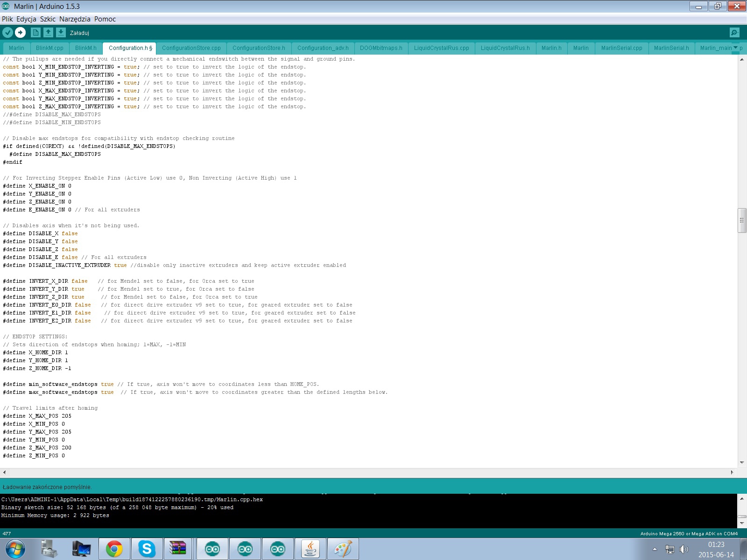This screenshot has height=560, width=747.
Task: Click the volume speaker tray icon
Action: 684,549
